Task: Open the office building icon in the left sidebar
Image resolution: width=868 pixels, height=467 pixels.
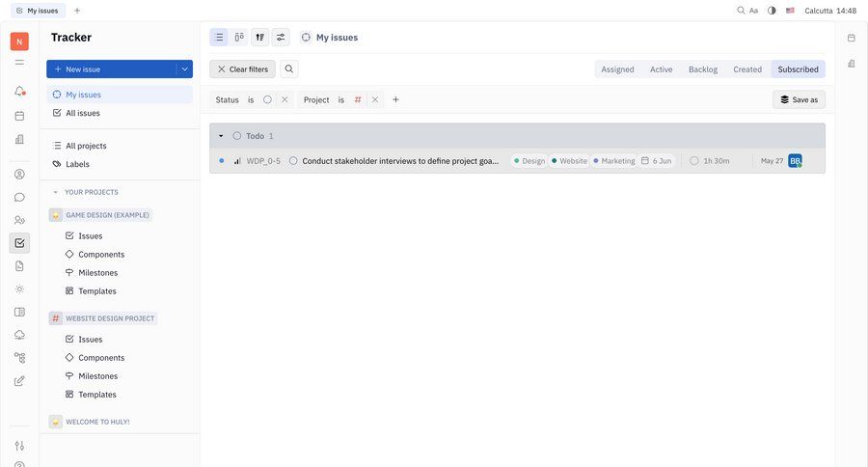Action: pos(19,139)
